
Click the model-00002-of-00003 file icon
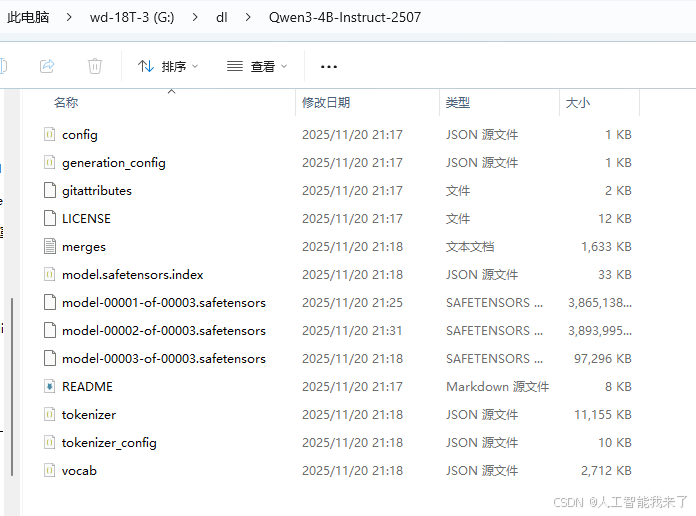tap(50, 330)
